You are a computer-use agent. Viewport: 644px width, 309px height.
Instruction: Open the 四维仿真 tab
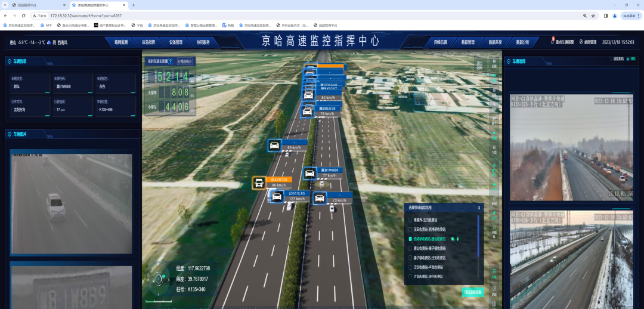click(440, 42)
